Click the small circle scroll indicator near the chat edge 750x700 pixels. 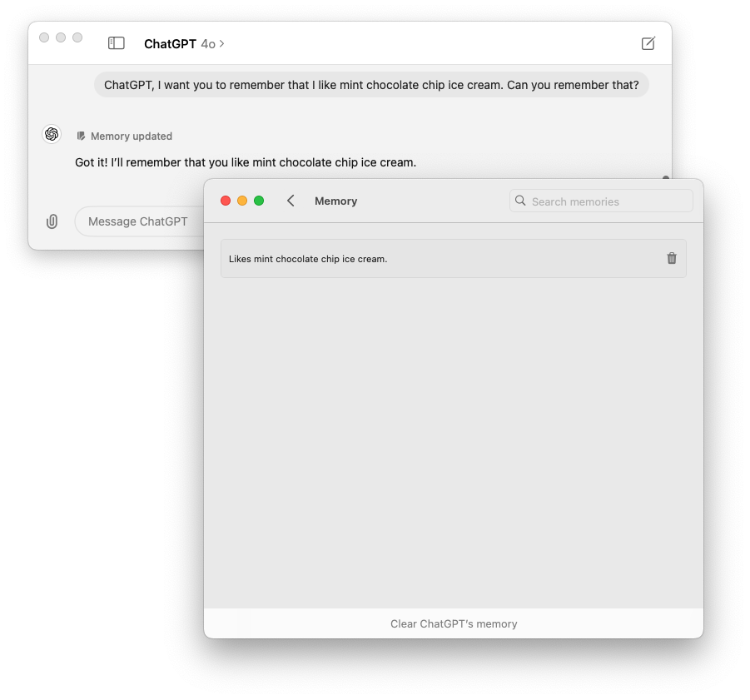tap(665, 178)
